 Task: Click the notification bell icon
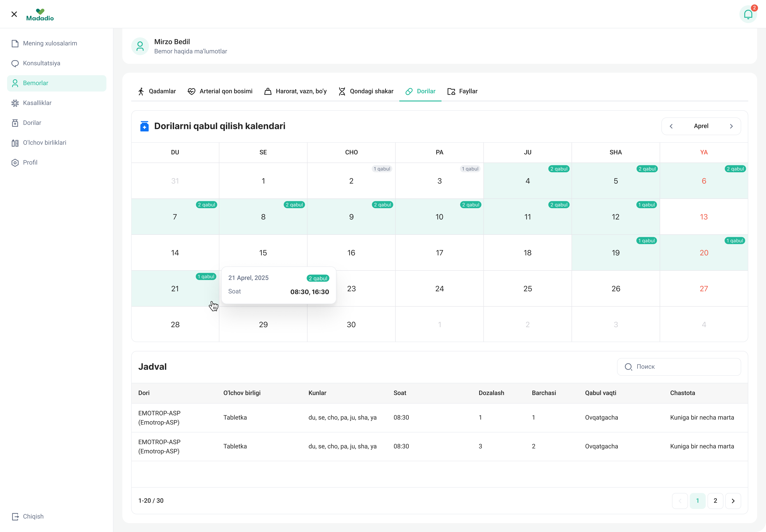(x=748, y=14)
